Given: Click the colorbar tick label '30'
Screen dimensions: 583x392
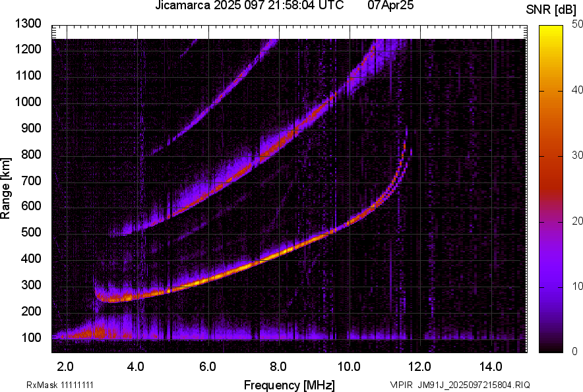Looking at the screenshot, I should [x=577, y=155].
